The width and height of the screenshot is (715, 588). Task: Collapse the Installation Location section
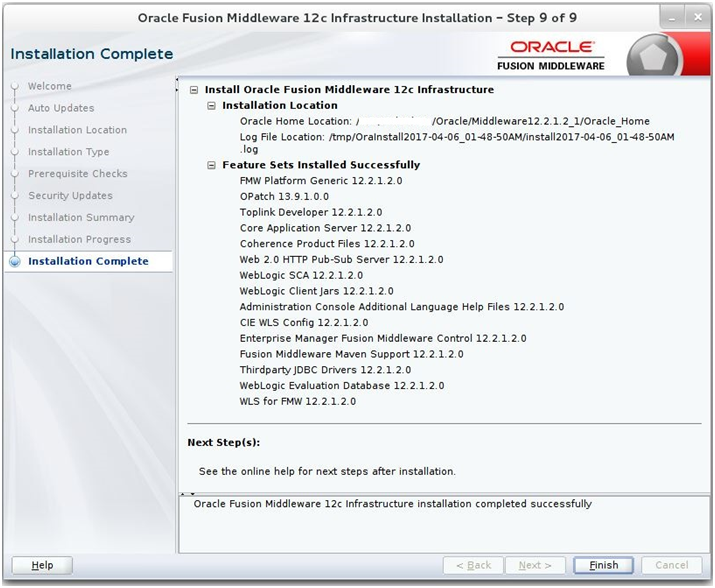coord(211,106)
